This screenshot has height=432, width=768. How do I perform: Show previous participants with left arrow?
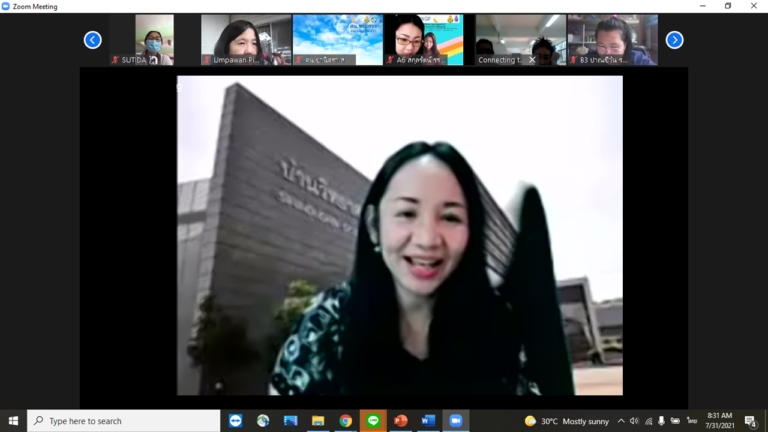(92, 40)
